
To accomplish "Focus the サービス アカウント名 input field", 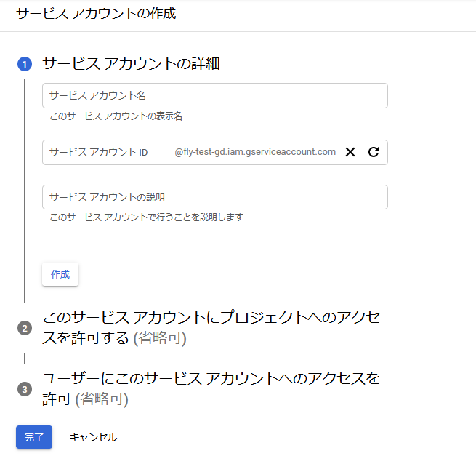I will coord(215,96).
